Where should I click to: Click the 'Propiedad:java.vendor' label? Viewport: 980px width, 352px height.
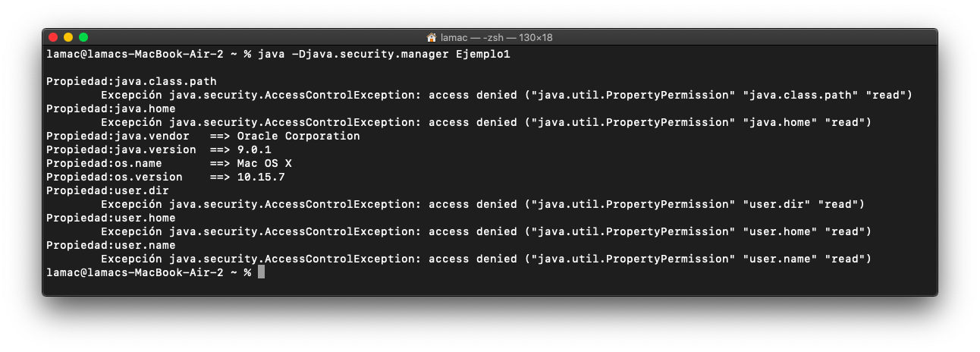(118, 136)
